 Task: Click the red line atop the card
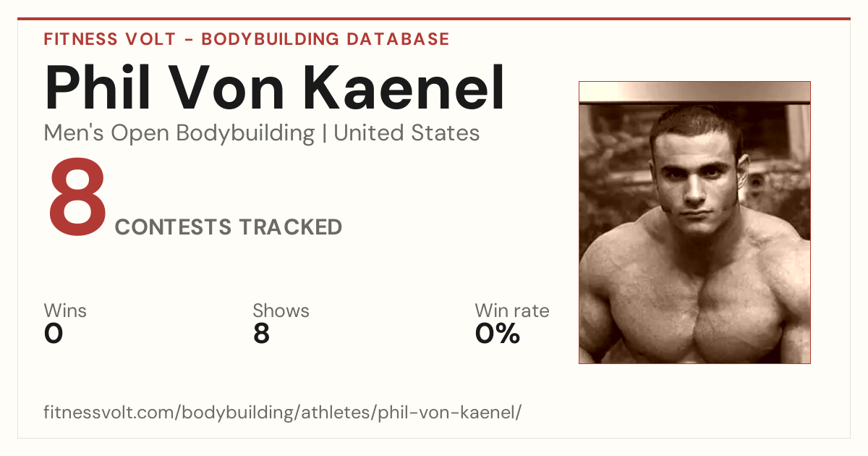click(x=434, y=19)
